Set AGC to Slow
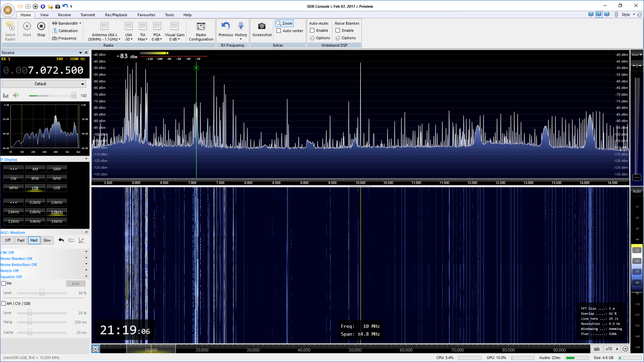Screen dimensions: 644x362 [47, 240]
